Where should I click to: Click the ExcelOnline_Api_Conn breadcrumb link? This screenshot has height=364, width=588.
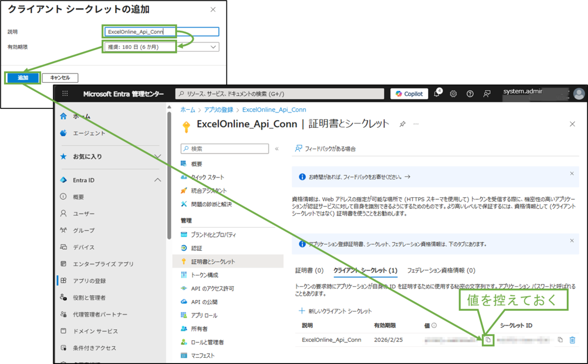274,110
